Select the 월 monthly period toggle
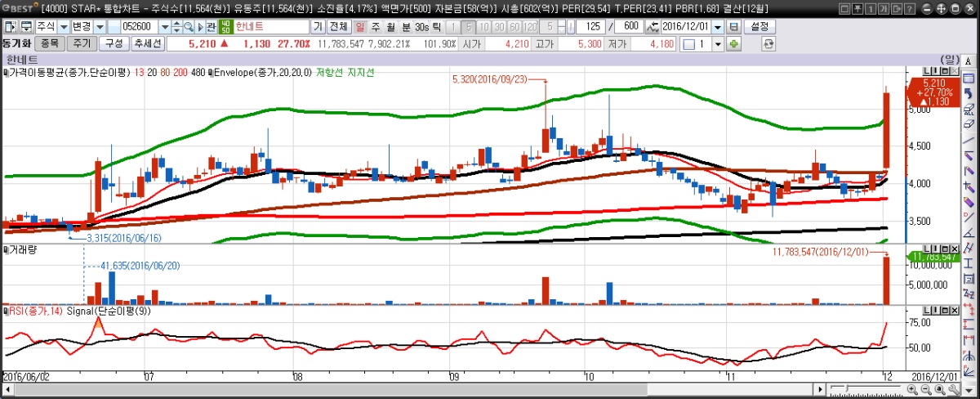Screen dimensions: 980x399 pyautogui.click(x=390, y=26)
